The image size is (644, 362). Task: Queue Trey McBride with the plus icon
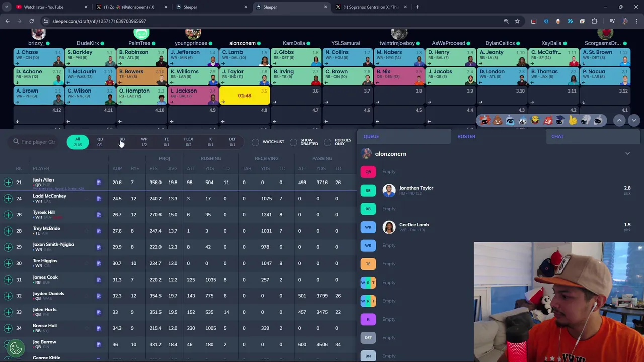(x=8, y=231)
